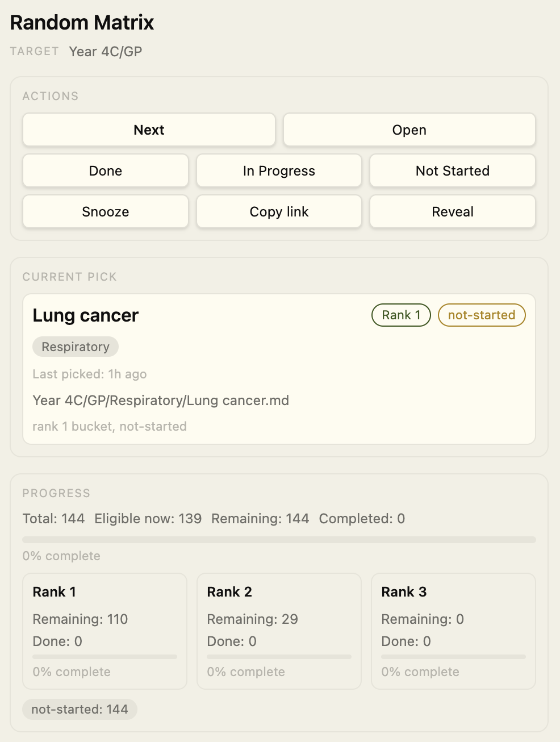
Task: Click the Year 4C/GP/Respiratory file path
Action: pos(161,400)
